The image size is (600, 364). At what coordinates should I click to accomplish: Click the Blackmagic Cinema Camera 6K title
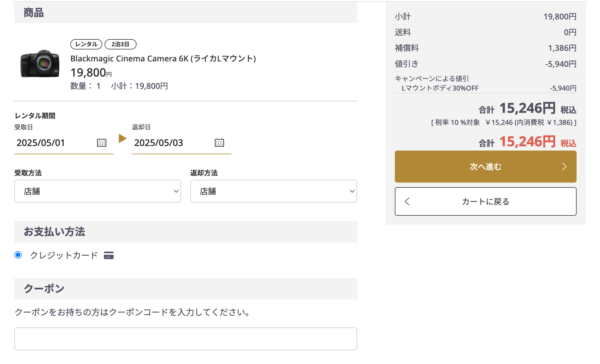(163, 59)
